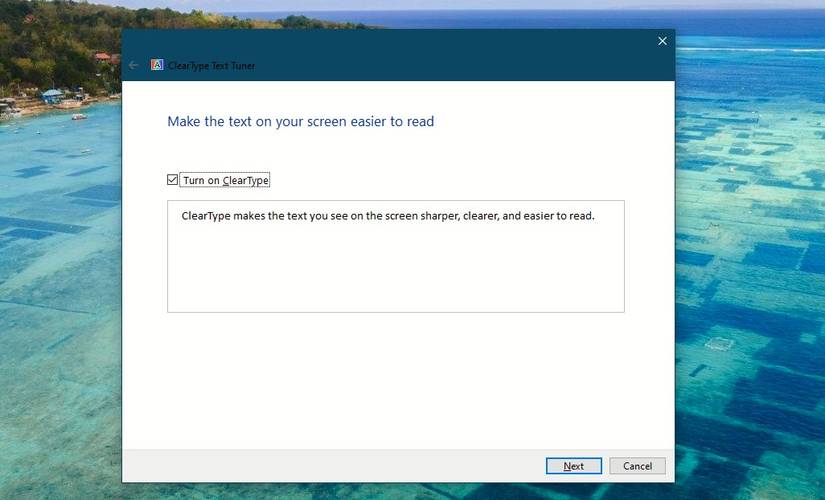Click the "Turn on ClearType" label text
This screenshot has width=825, height=500.
226,181
